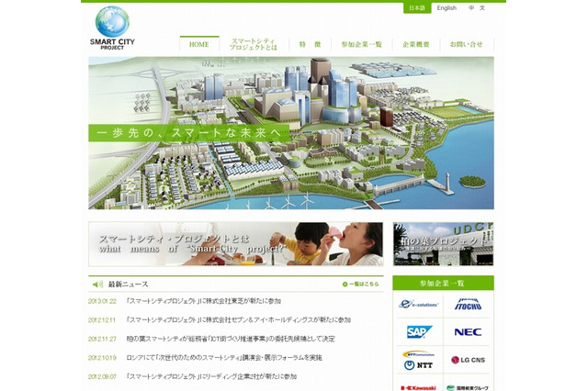This screenshot has height=391, width=588.
Task: Open the 企業概要 menu item
Action: click(416, 44)
